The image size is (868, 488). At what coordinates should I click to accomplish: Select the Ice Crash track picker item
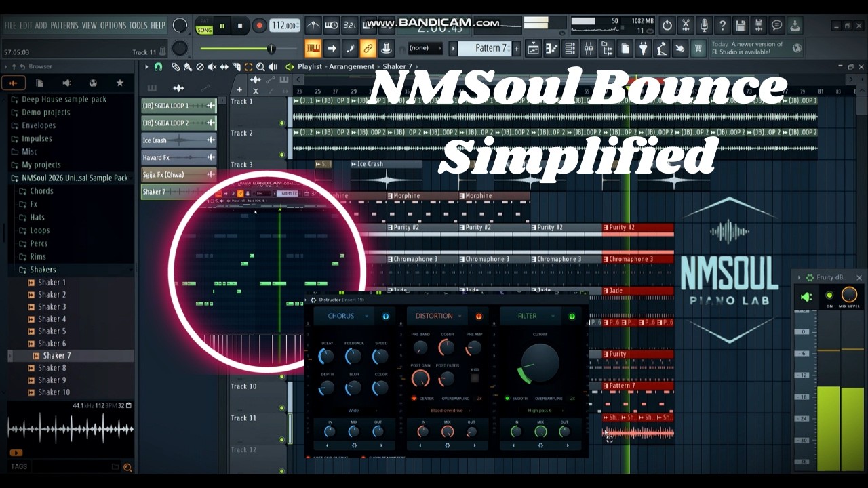(179, 140)
